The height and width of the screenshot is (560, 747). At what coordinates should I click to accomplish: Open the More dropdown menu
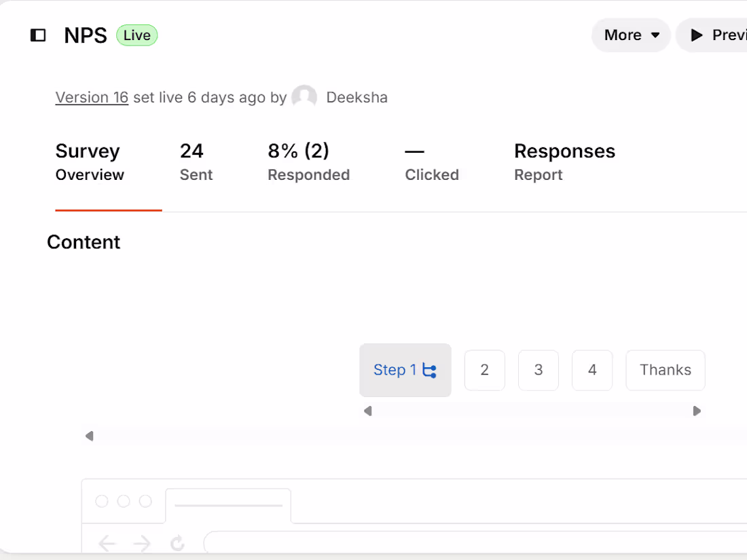(x=630, y=35)
